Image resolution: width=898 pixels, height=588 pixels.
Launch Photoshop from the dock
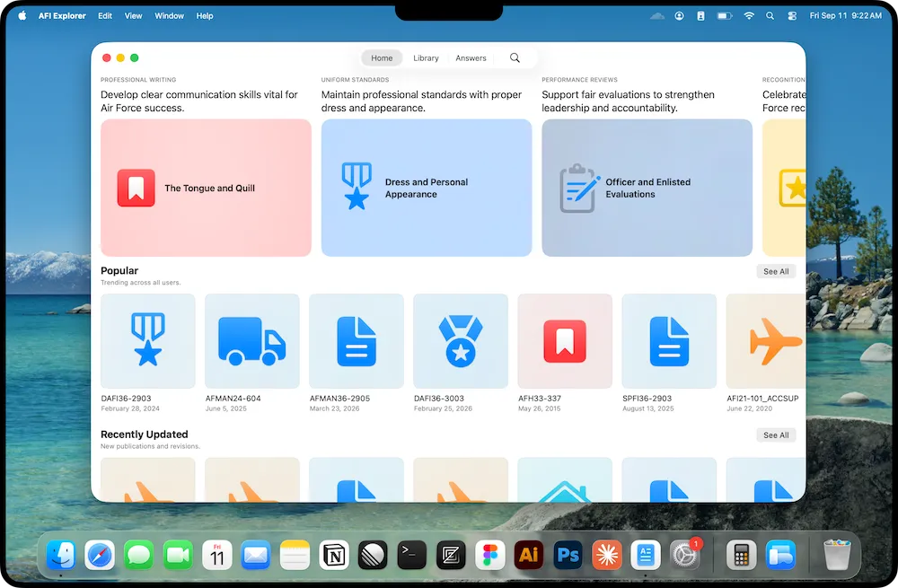click(x=568, y=555)
